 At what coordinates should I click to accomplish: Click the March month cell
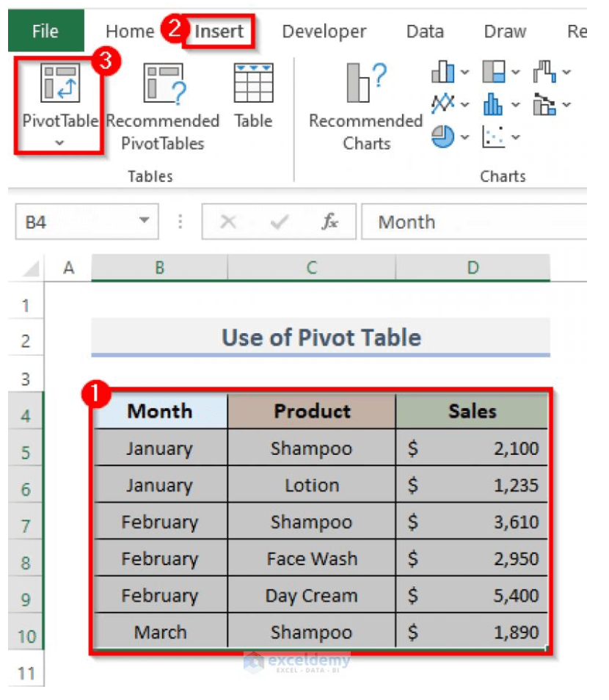click(x=160, y=632)
